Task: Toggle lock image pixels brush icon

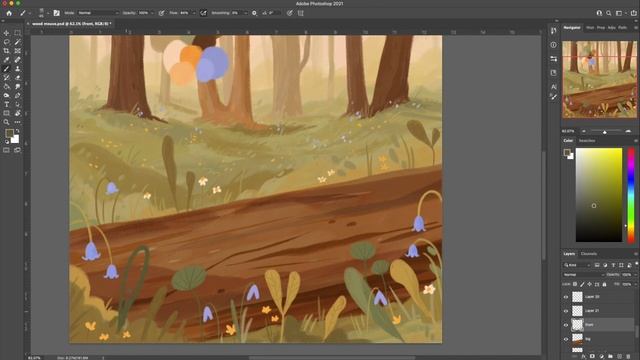Action: coord(582,284)
